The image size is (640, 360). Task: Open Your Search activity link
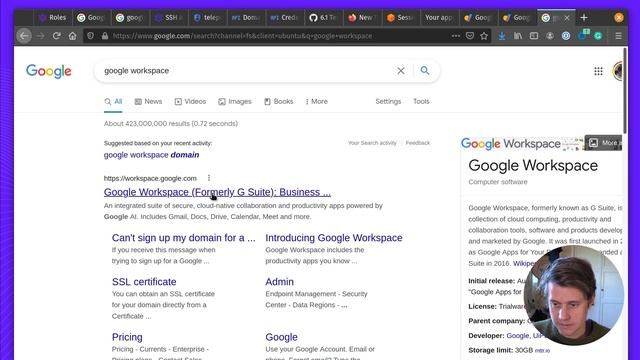click(372, 143)
